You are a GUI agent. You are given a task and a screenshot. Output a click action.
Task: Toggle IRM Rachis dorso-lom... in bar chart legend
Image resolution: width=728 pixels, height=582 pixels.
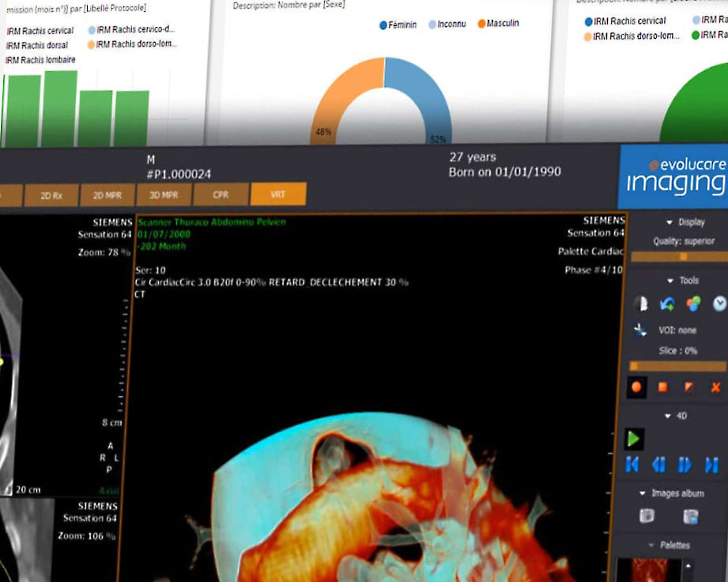point(132,44)
